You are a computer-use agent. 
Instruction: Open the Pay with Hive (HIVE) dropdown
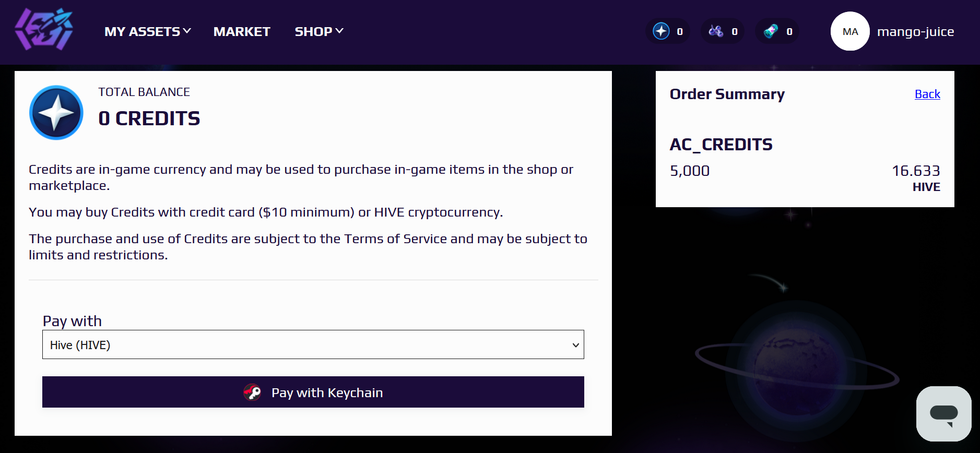pos(313,344)
